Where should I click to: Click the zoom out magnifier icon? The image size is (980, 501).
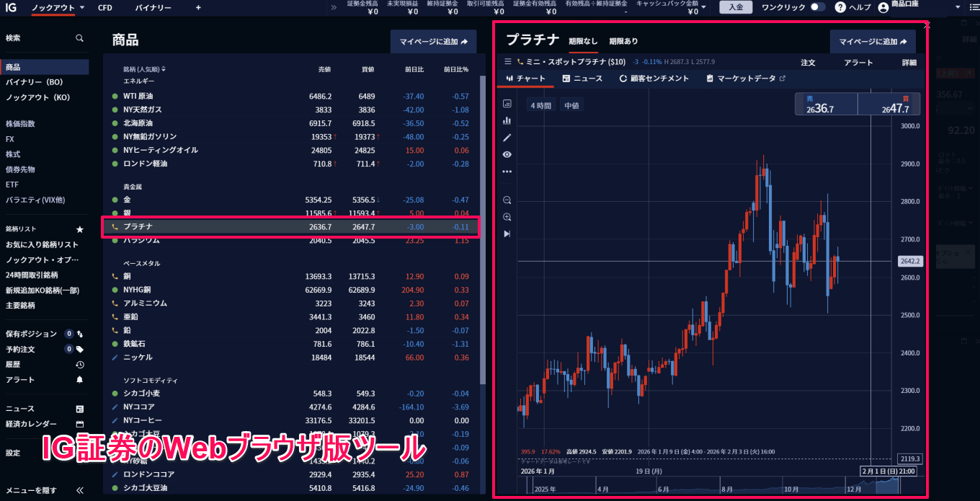pos(507,200)
